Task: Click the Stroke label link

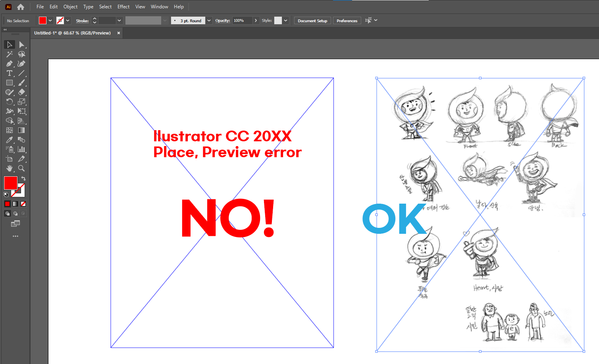Action: point(82,21)
